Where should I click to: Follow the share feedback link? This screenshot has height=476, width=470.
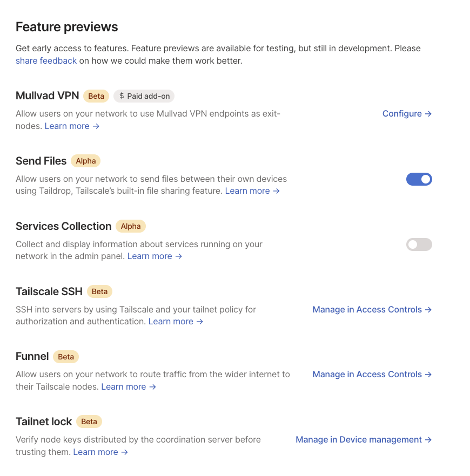tap(46, 60)
